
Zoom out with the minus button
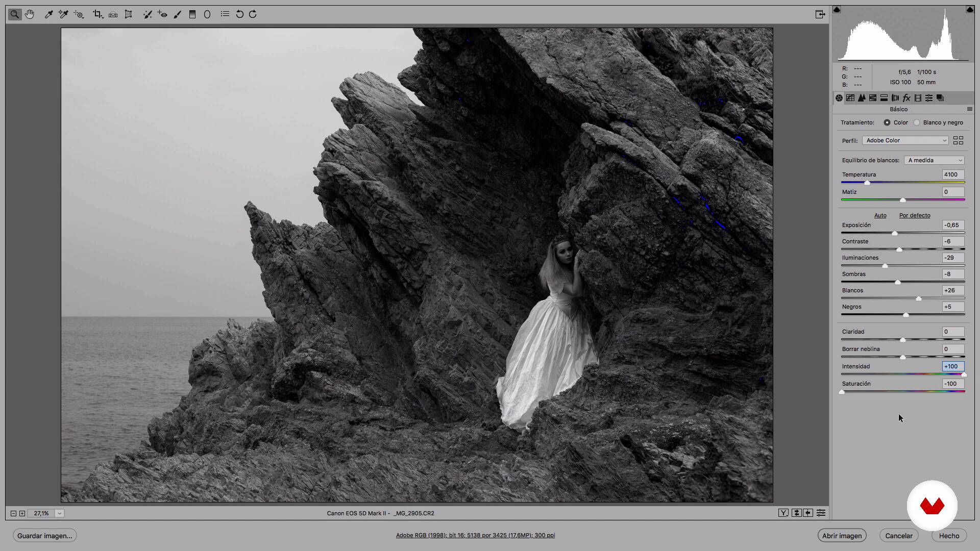(x=13, y=513)
